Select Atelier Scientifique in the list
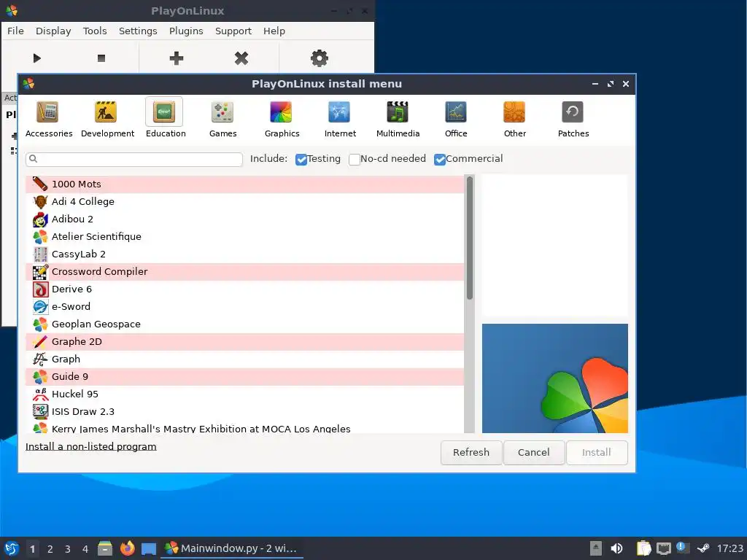This screenshot has width=747, height=560. pos(244,237)
